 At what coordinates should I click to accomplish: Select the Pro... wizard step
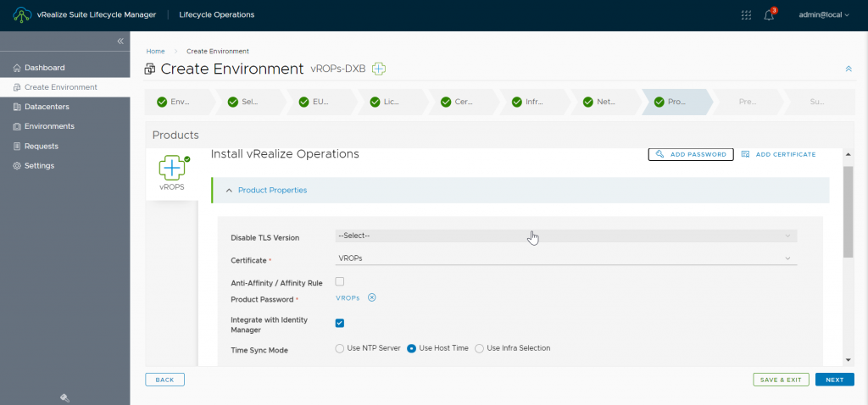[676, 102]
